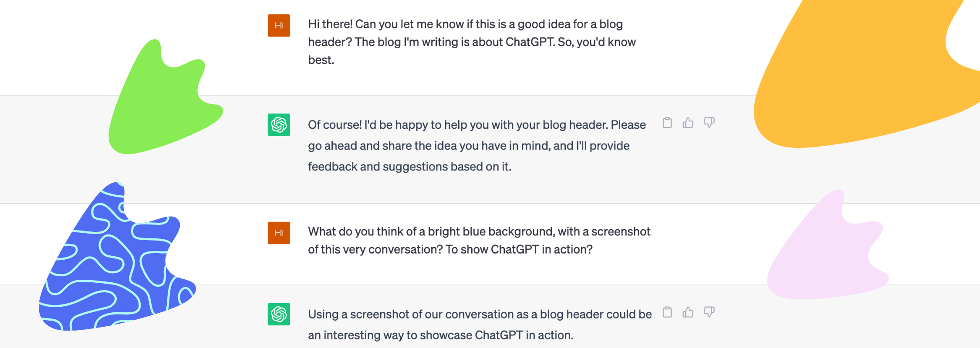Click the word 'best.' in first message
The width and height of the screenshot is (980, 348).
tap(321, 60)
